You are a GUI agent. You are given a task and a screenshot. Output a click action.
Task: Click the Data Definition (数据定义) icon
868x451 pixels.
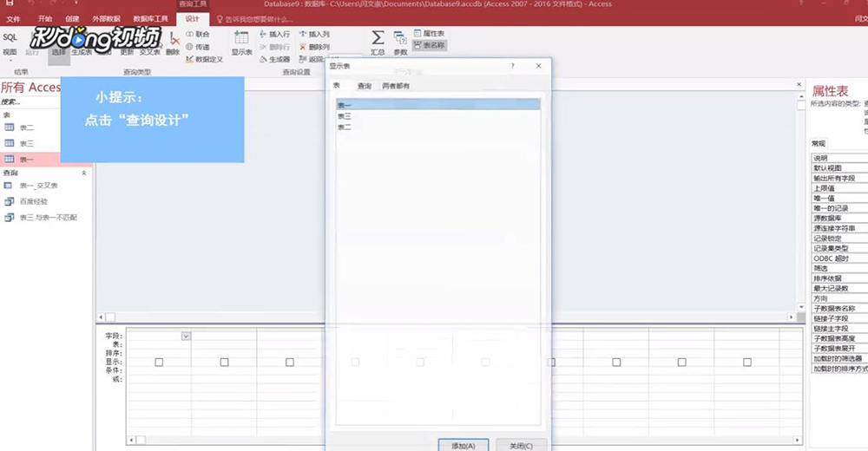[204, 59]
